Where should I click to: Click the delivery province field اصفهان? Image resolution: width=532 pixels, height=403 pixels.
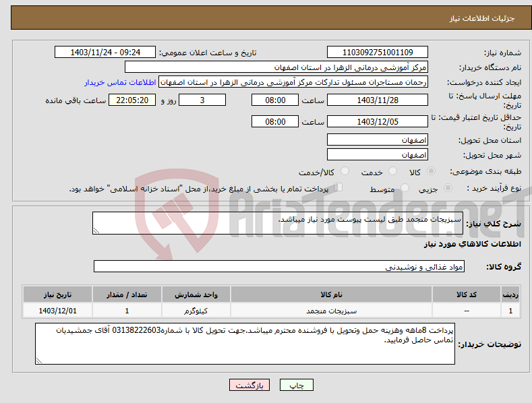point(378,139)
